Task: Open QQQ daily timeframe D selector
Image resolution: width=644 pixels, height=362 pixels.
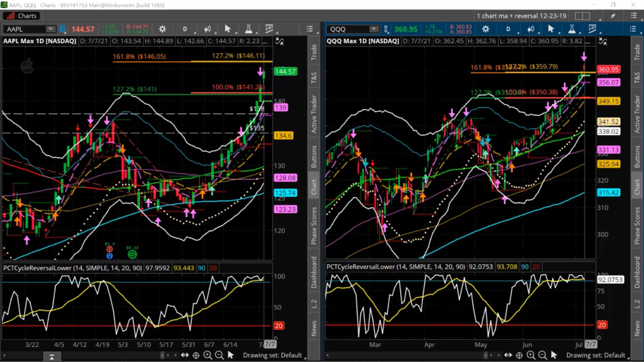Action: (508, 29)
